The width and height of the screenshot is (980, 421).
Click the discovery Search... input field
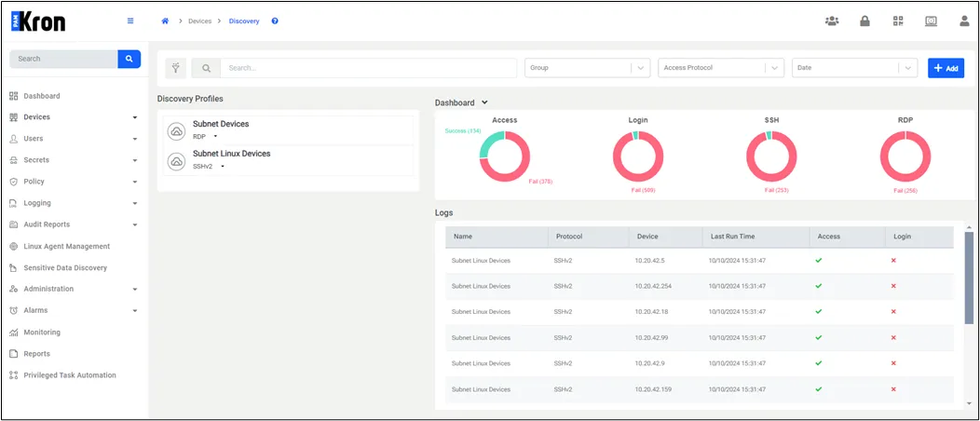pyautogui.click(x=368, y=68)
